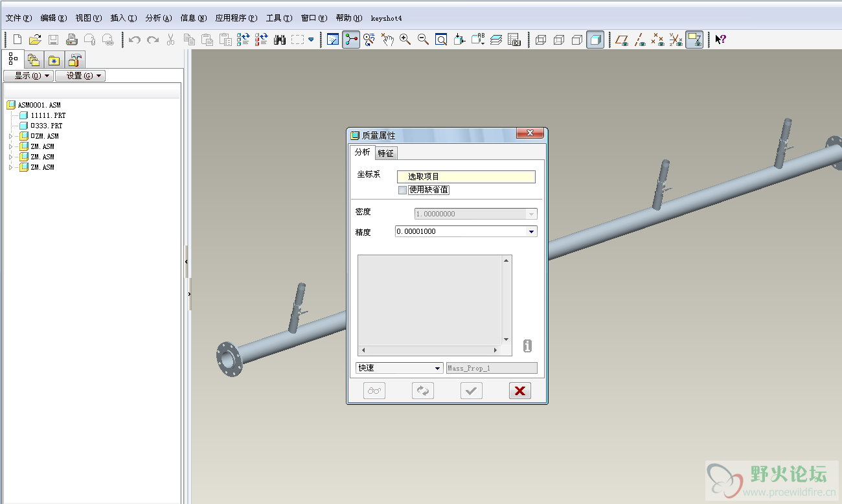The width and height of the screenshot is (842, 504).
Task: Open the 设置 dropdown in navigator
Action: point(80,76)
